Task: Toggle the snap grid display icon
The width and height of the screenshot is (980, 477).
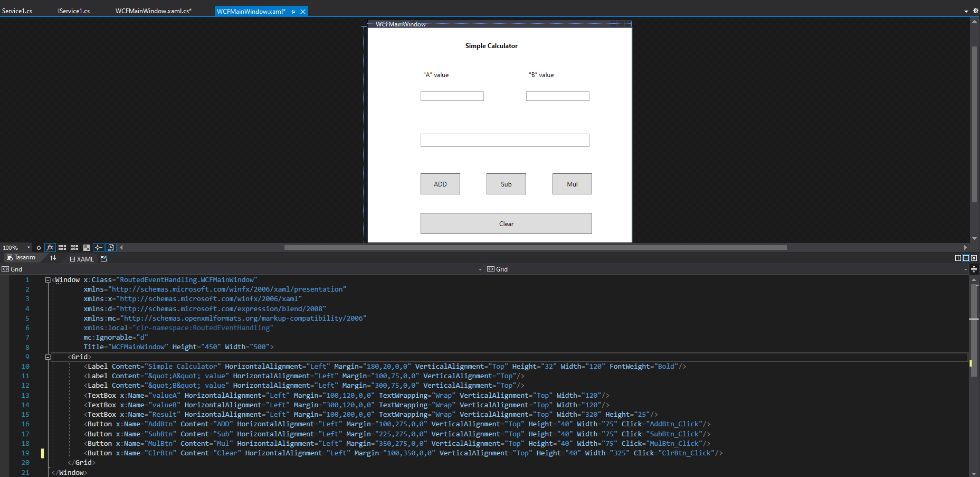Action: (62, 247)
